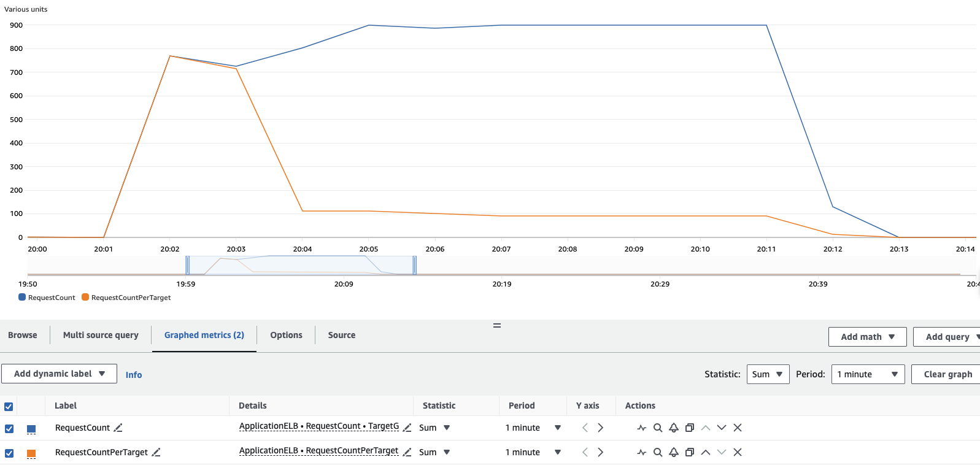Open the Period dropdown showing 1 minute

point(867,374)
